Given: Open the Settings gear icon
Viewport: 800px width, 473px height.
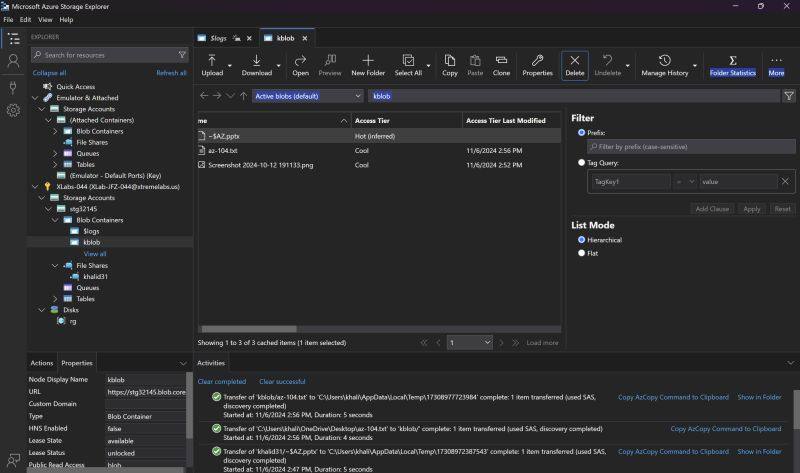Looking at the screenshot, I should [13, 110].
